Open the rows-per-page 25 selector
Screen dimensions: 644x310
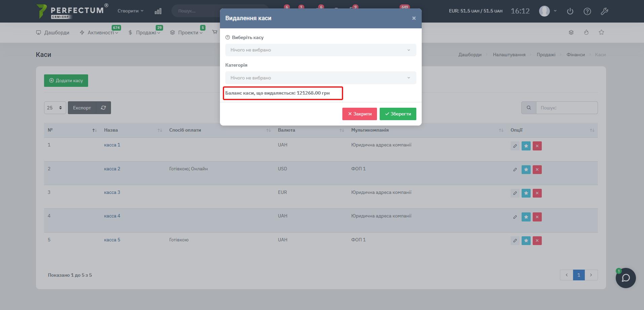(x=55, y=108)
